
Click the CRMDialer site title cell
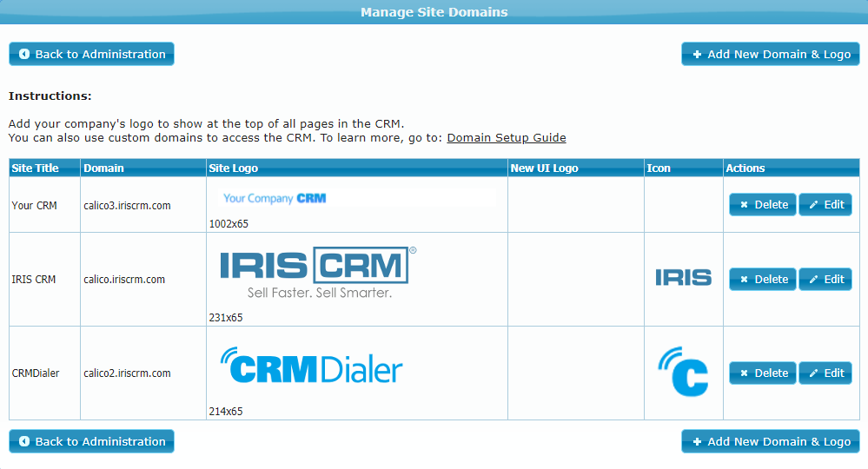pyautogui.click(x=44, y=373)
